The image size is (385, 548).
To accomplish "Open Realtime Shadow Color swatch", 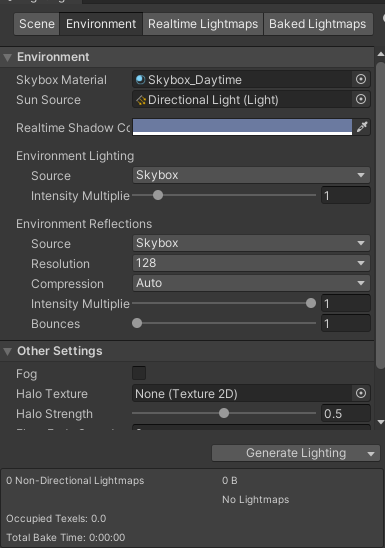I will (242, 127).
